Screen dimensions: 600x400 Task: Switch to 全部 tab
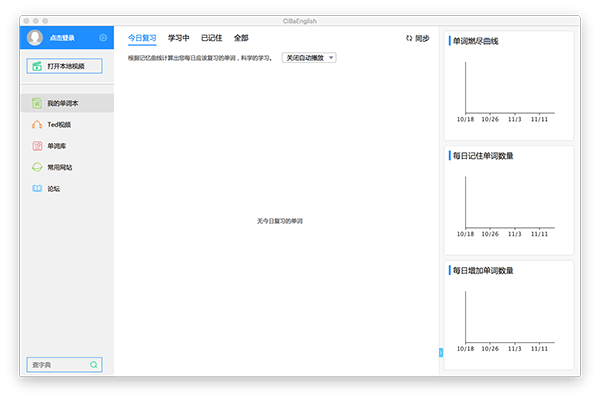tap(241, 38)
